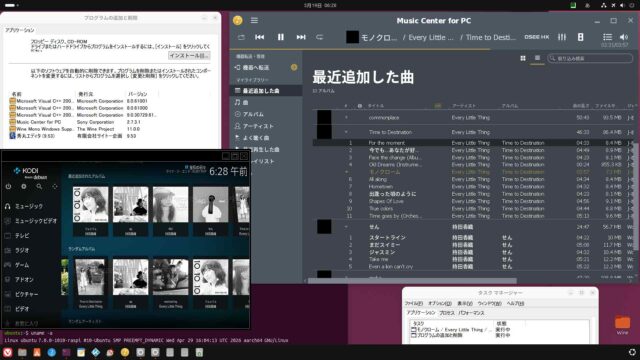640x360 pixels.
Task: Switch to grid view in Music Center
Action: [x=523, y=58]
